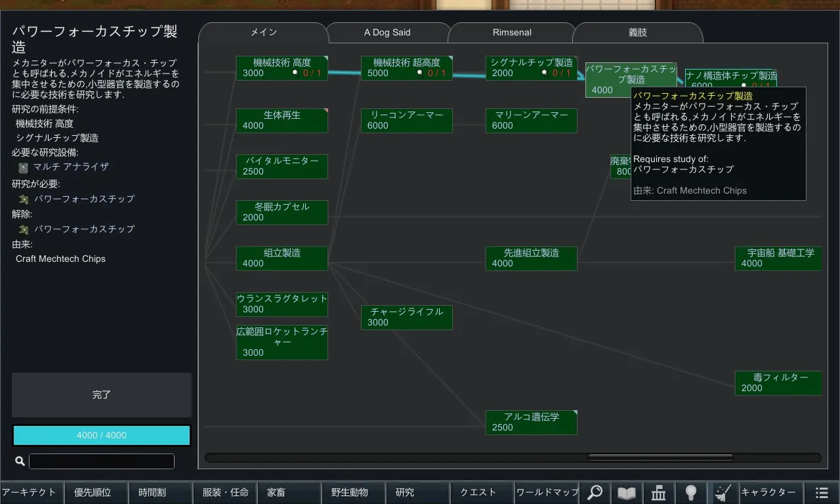Click the research search input field
840x504 pixels.
(x=102, y=461)
